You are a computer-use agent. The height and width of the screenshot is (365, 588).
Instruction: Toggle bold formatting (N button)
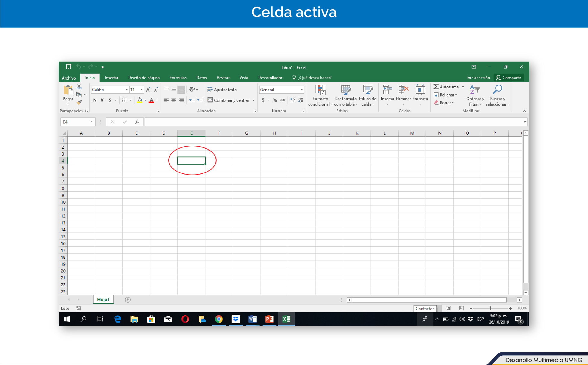click(x=95, y=100)
